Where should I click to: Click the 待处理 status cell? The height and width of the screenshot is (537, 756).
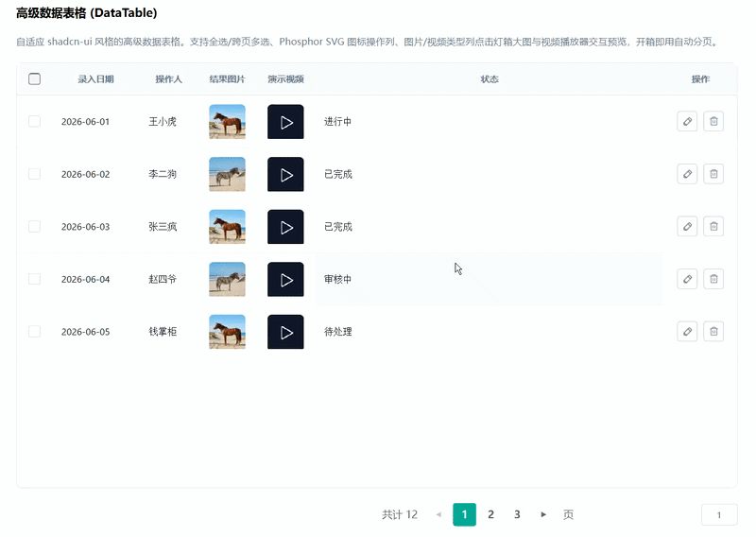(x=338, y=332)
